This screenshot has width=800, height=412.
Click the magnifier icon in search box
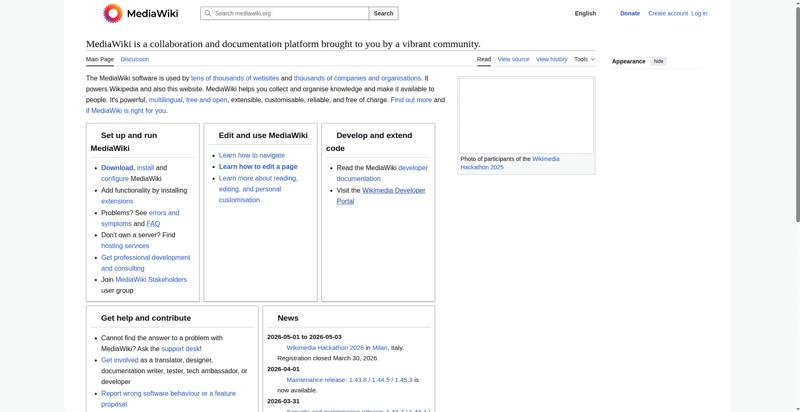[x=207, y=14]
